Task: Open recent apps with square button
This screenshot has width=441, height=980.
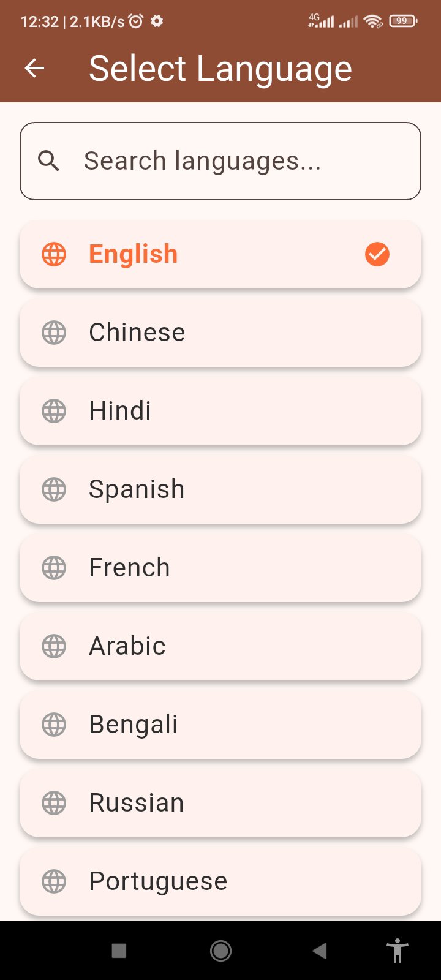Action: coord(119,951)
